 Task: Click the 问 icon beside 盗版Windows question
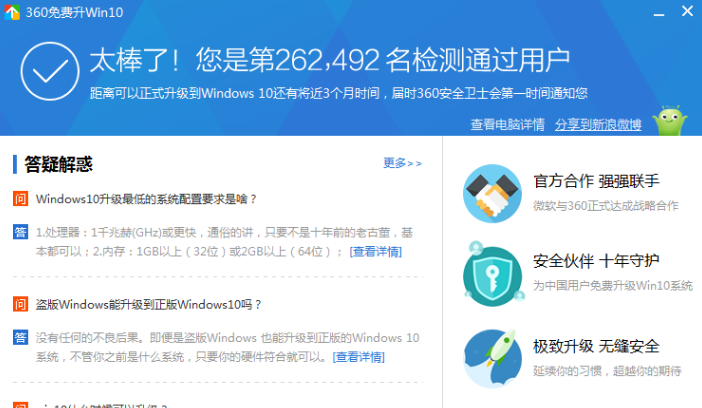tap(20, 304)
